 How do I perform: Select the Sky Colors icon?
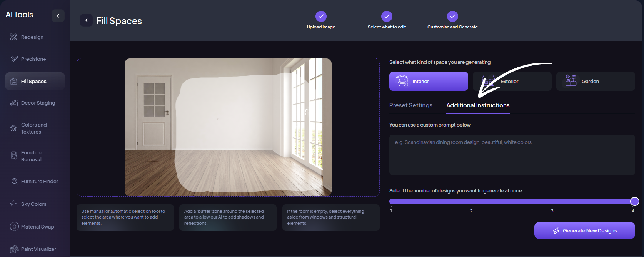(14, 204)
